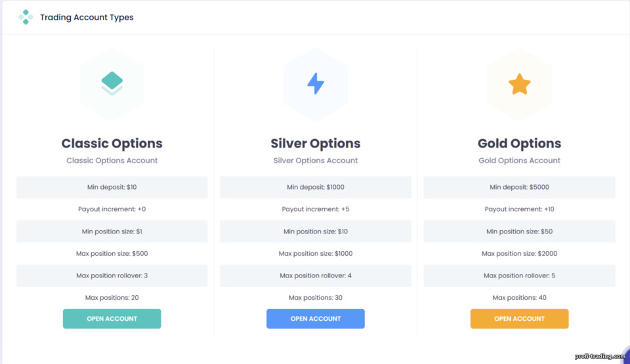Select the Classic Options heading
The image size is (630, 364).
[112, 144]
